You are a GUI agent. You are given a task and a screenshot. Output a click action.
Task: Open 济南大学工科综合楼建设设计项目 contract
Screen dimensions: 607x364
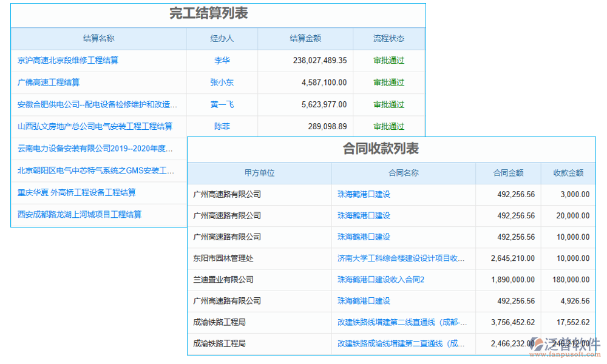click(401, 258)
